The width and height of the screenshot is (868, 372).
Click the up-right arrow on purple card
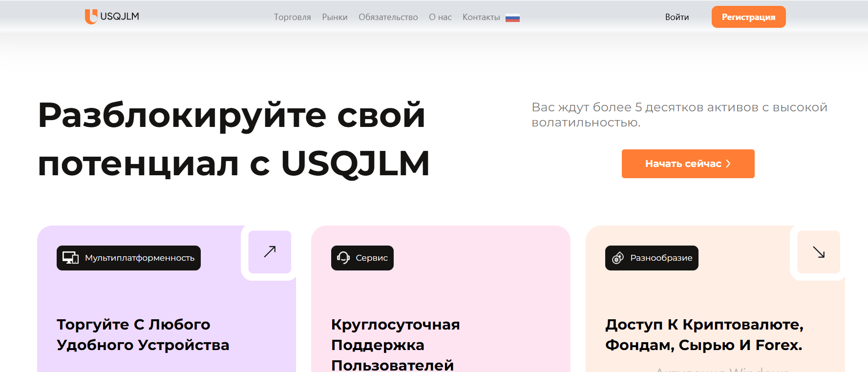click(270, 252)
